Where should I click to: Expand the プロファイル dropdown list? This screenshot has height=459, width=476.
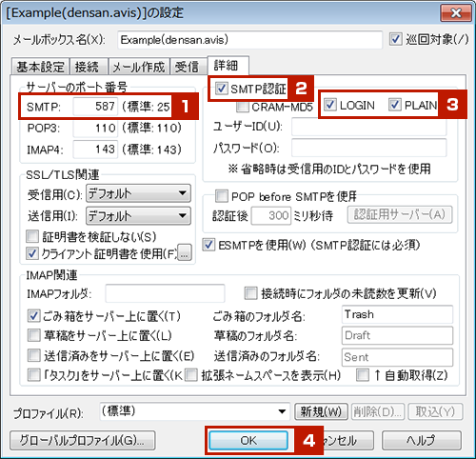195,411
